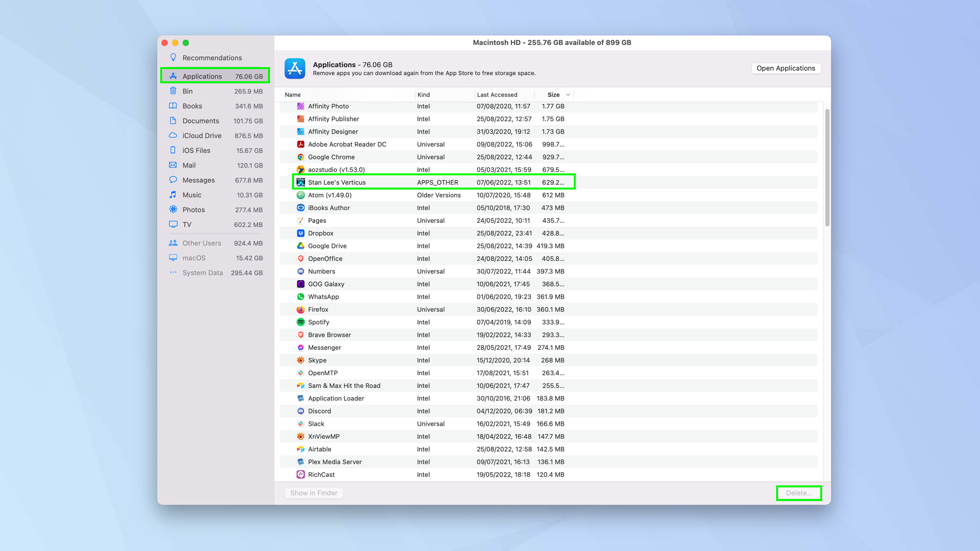
Task: Select the Slack row
Action: [548, 424]
